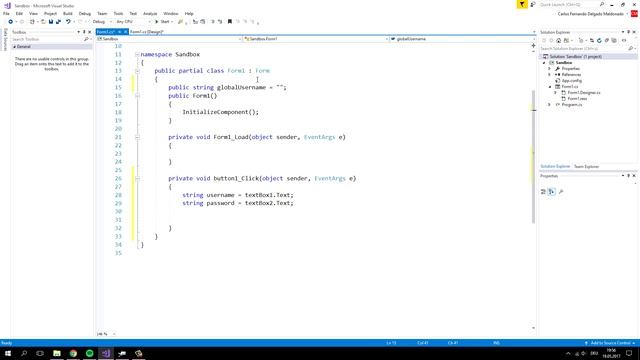Open the globalUsername member dropdown
Viewport: 640px width, 360px height.
click(462, 39)
